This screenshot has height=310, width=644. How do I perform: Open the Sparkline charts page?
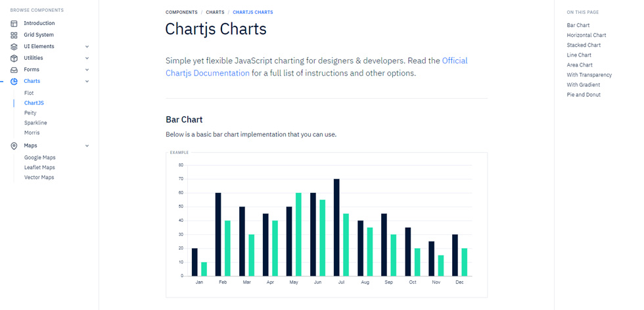click(x=35, y=122)
